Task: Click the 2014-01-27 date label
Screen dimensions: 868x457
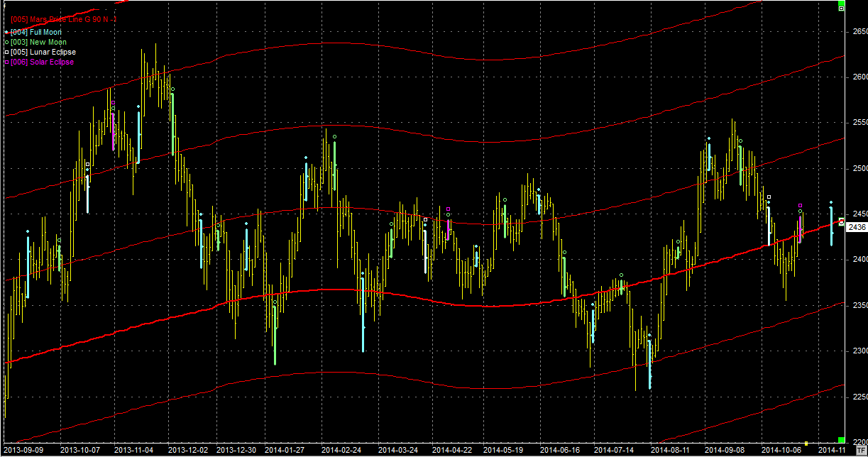Action: point(285,450)
